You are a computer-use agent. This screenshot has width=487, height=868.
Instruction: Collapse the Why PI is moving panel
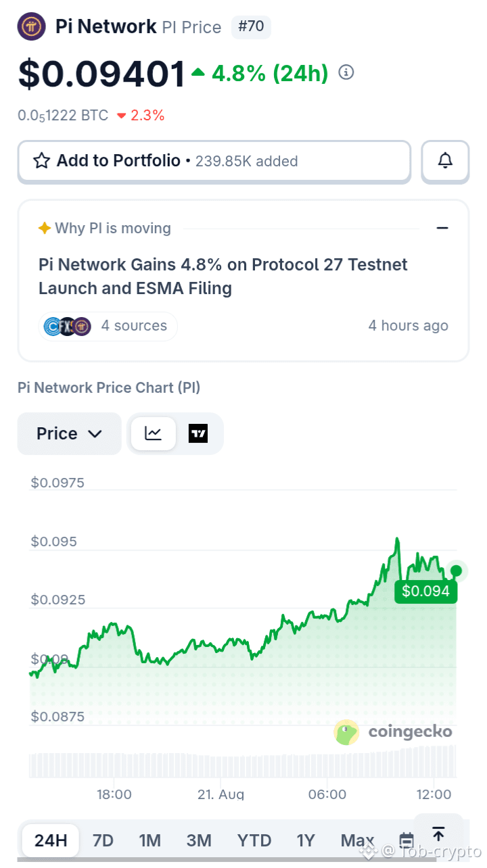pyautogui.click(x=442, y=228)
